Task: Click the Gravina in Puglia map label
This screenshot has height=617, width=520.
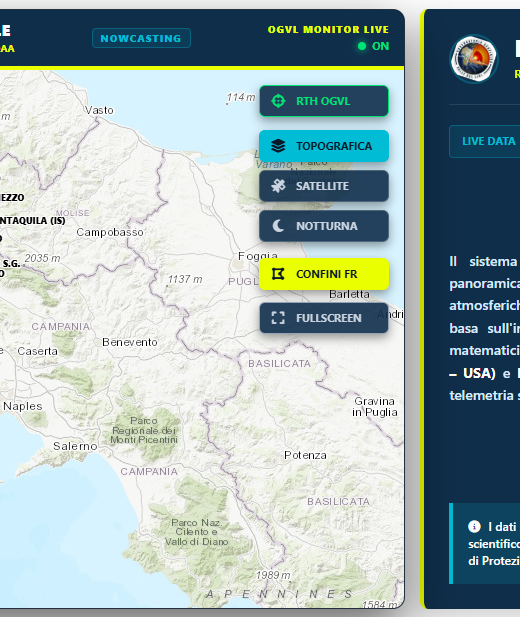Action: click(x=375, y=406)
